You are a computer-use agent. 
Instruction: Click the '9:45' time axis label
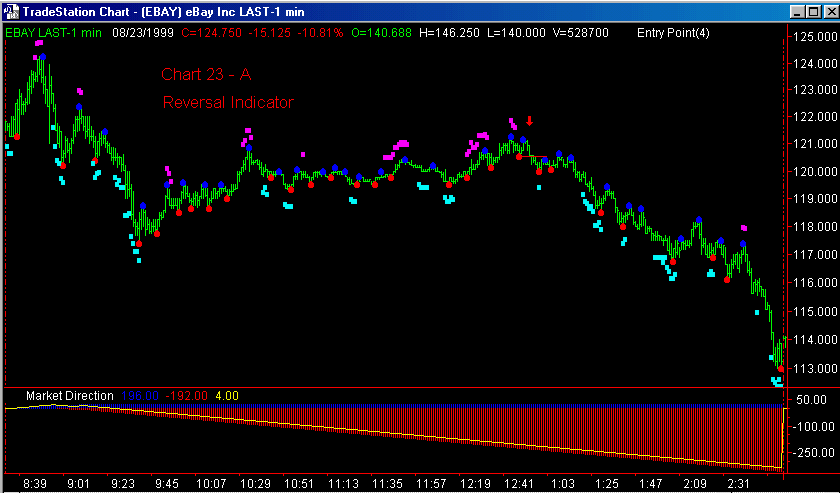(167, 484)
